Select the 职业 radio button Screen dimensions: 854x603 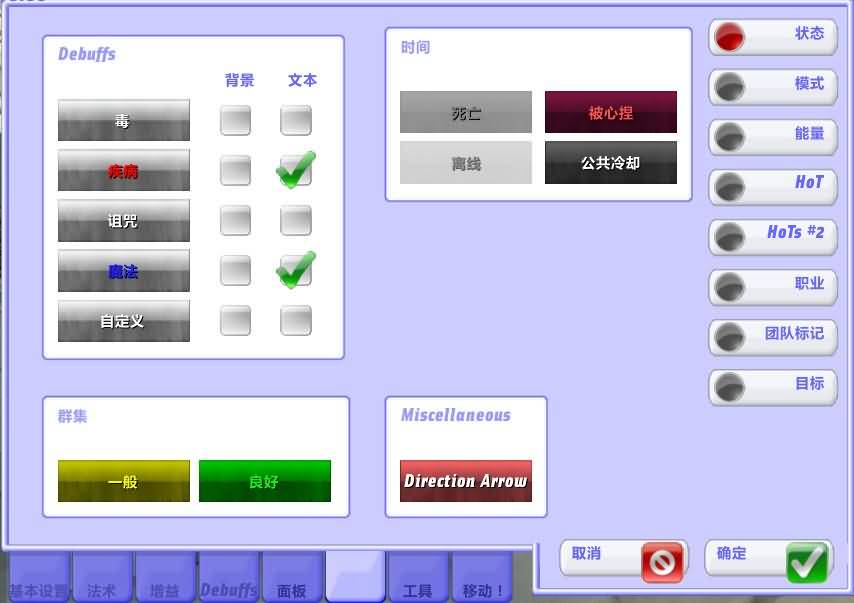click(x=729, y=288)
